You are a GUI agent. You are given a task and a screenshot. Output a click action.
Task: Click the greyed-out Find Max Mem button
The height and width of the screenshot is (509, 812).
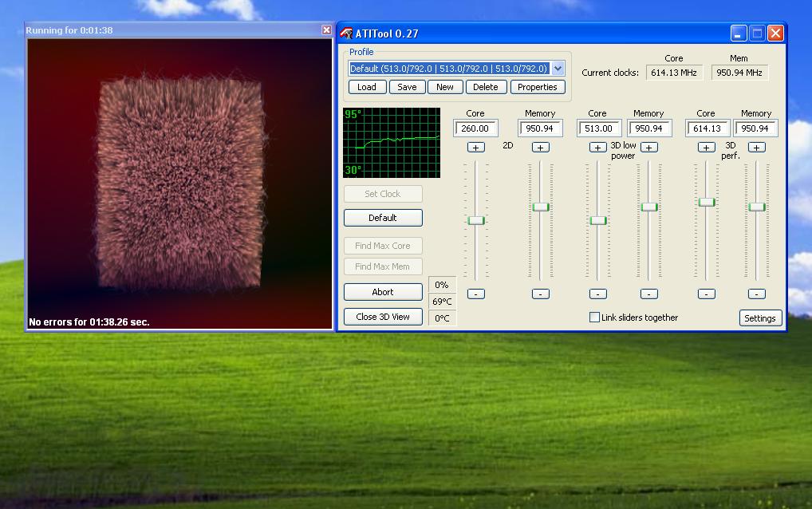383,266
